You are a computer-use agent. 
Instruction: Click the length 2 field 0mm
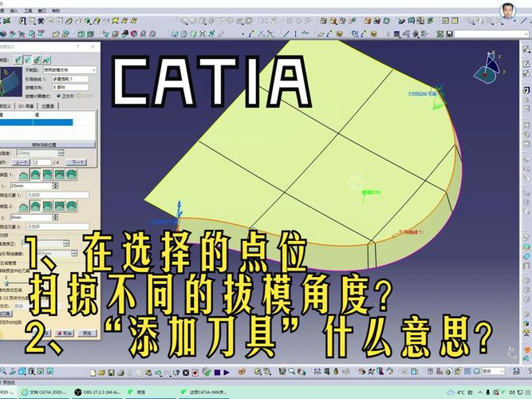point(31,217)
